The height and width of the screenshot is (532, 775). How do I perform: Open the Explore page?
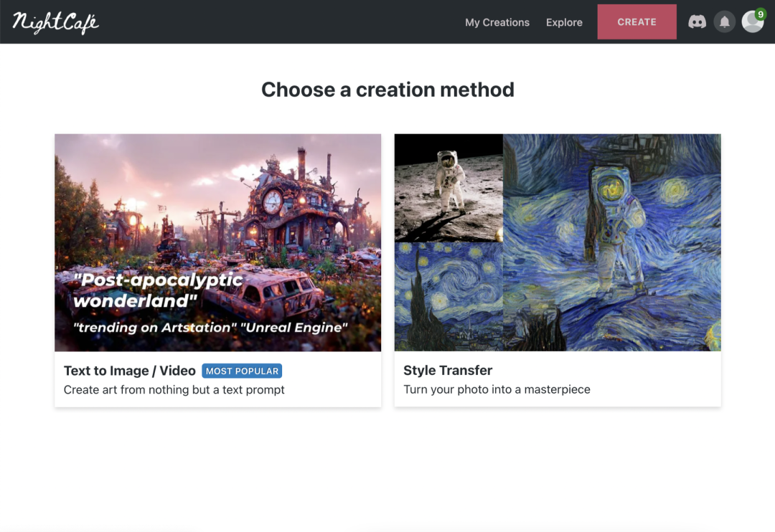pyautogui.click(x=564, y=22)
